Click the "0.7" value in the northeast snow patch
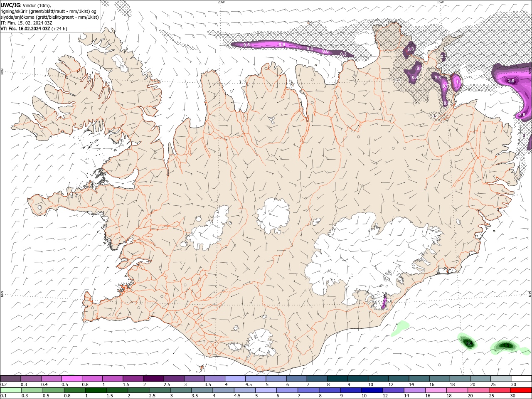The image size is (532, 399). [x=445, y=86]
